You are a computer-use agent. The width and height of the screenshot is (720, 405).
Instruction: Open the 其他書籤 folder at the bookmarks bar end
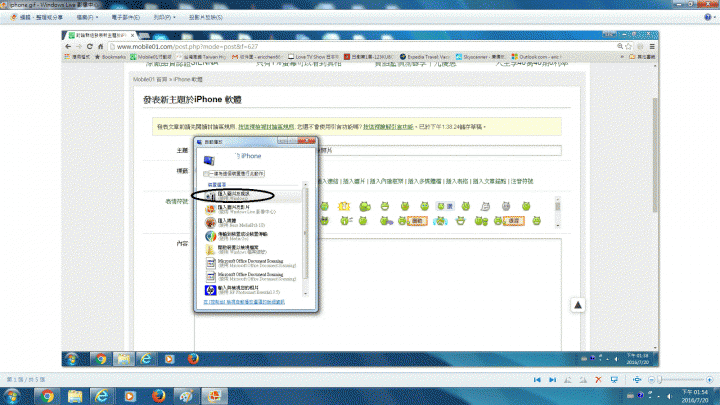pos(642,57)
